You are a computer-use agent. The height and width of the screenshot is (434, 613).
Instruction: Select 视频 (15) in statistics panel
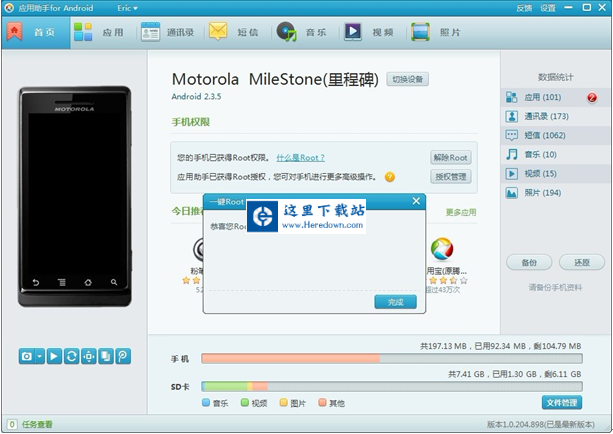[556, 174]
